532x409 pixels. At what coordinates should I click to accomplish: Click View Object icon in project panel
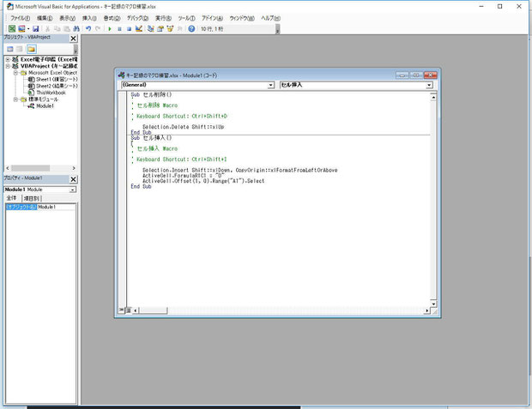pyautogui.click(x=20, y=49)
